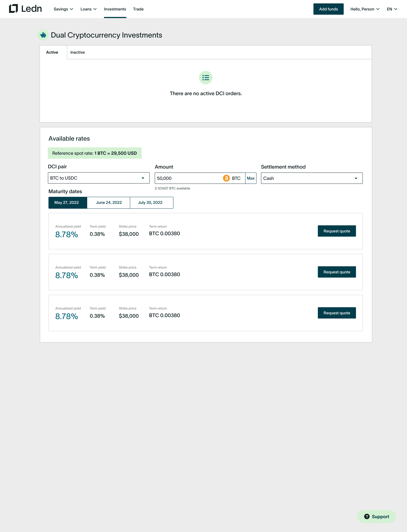Click the question mark Support icon
The image size is (407, 532).
point(367,517)
